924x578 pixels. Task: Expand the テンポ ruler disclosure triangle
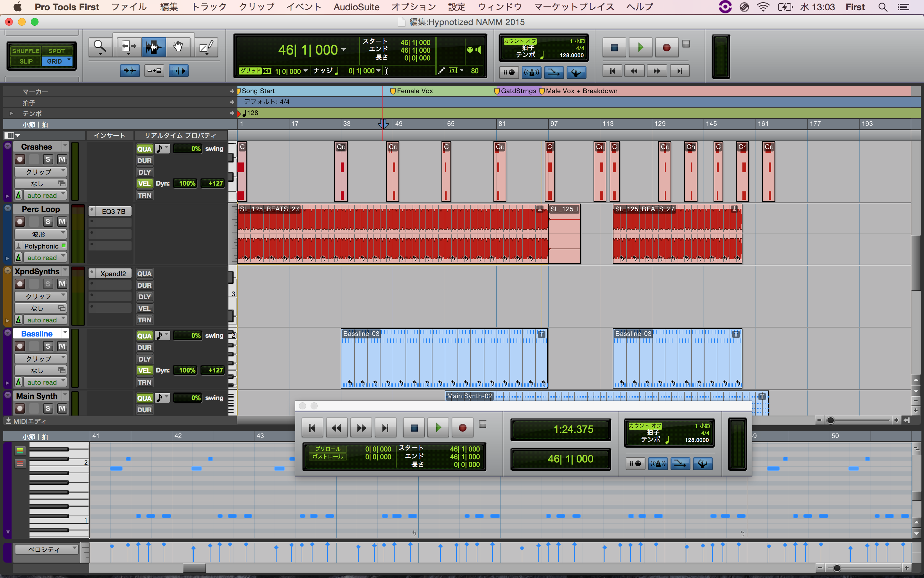coord(11,114)
